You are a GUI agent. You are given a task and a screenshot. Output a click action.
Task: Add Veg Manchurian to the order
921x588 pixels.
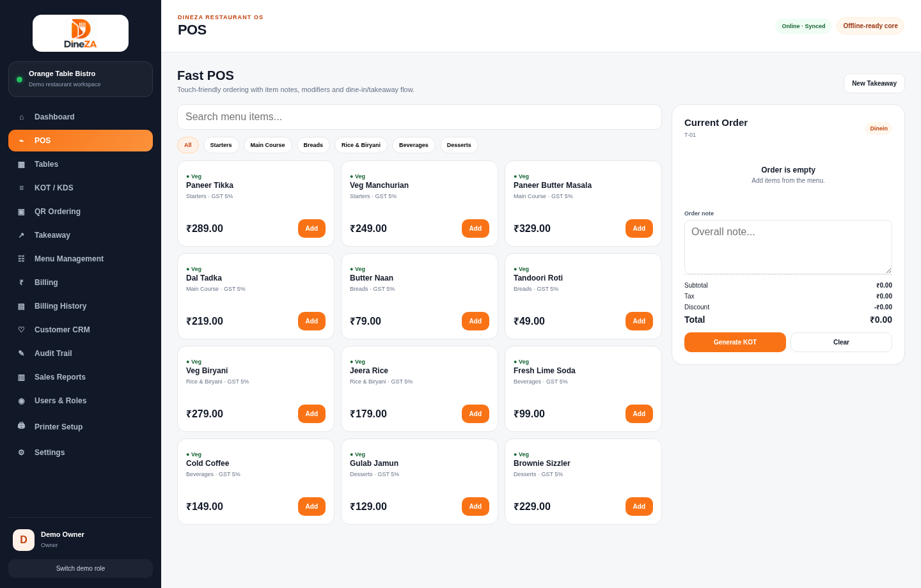coord(475,229)
